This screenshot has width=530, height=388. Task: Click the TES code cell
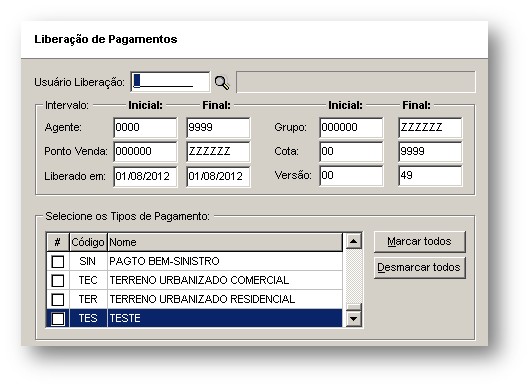(88, 318)
